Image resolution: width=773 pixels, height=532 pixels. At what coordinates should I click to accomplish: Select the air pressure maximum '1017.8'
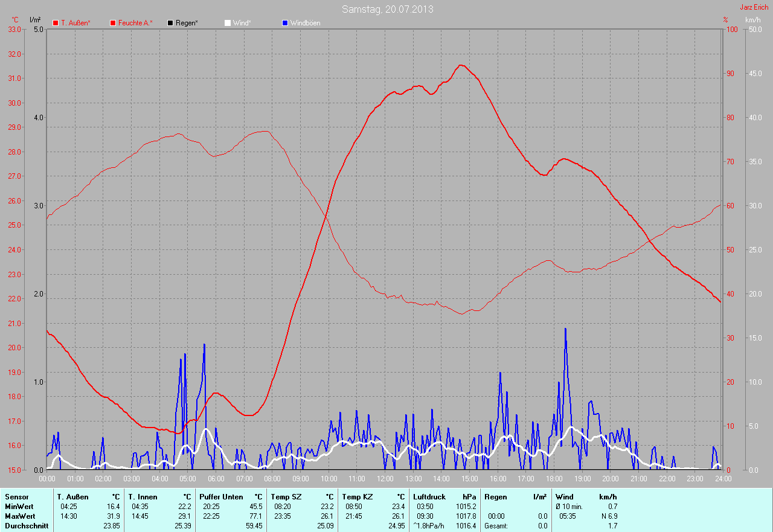(466, 516)
